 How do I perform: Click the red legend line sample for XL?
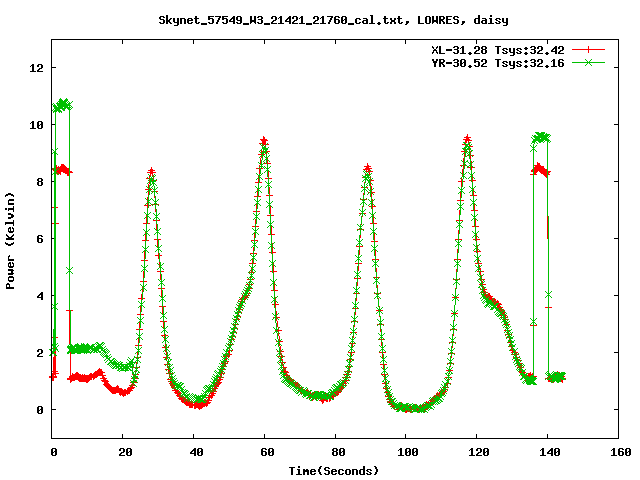click(588, 50)
